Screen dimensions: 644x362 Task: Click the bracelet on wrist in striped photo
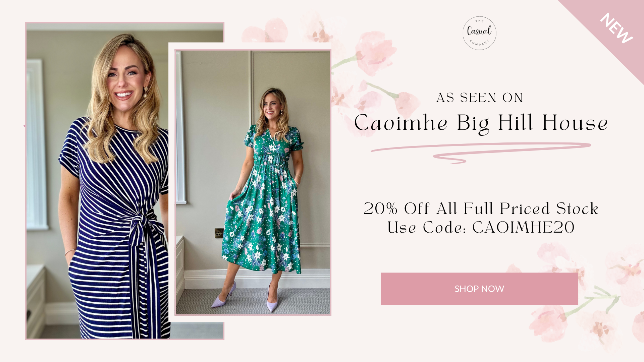point(71,251)
